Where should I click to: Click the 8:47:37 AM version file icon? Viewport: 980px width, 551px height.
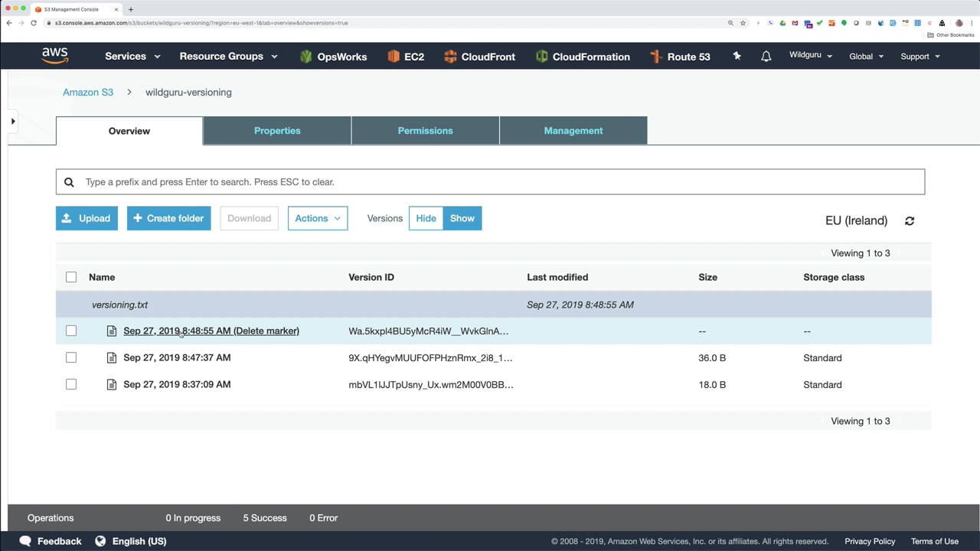[x=112, y=357]
